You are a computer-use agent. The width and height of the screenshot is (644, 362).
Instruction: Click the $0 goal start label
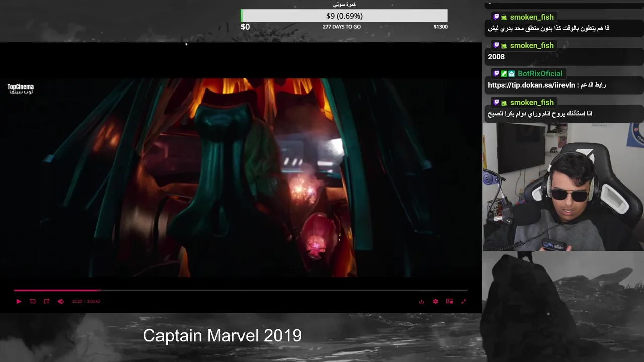(x=245, y=27)
